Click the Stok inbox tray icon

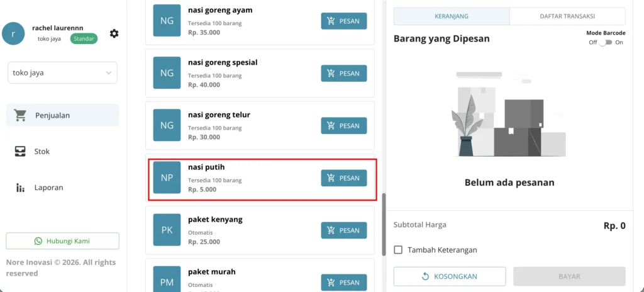[20, 151]
